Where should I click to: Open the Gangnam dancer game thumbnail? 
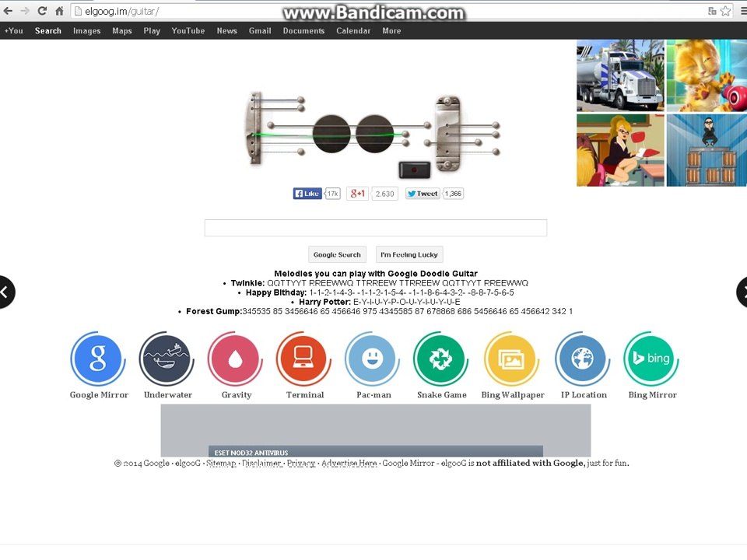(707, 150)
